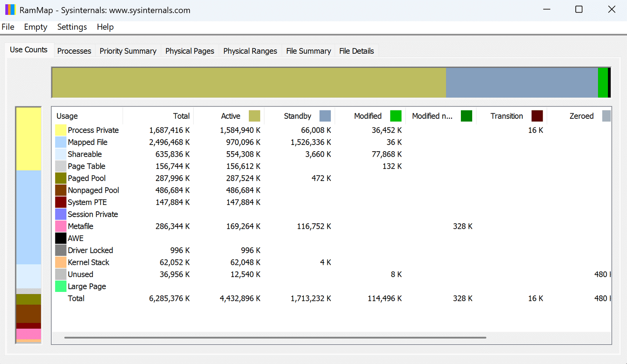Viewport: 627px width, 364px height.
Task: Click the black AWE color key
Action: pyautogui.click(x=60, y=238)
